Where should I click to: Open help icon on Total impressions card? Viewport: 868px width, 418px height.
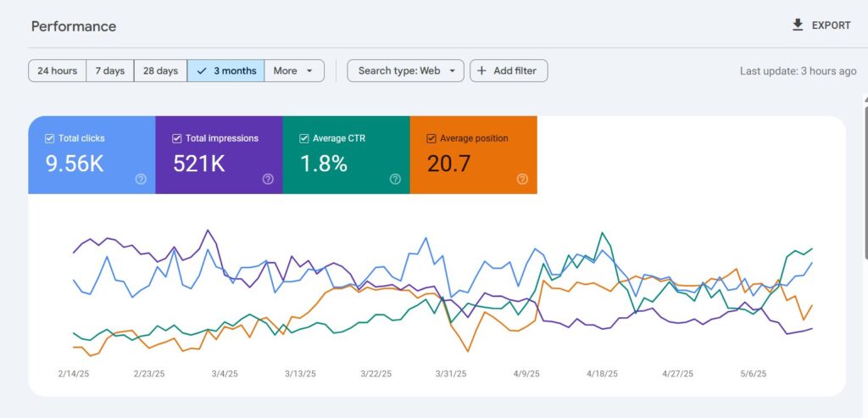(268, 179)
